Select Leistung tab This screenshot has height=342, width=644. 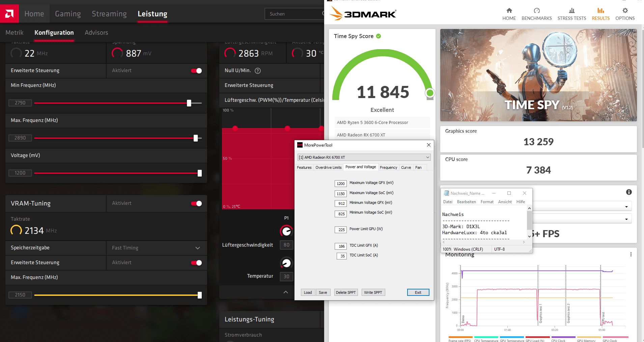click(x=152, y=14)
